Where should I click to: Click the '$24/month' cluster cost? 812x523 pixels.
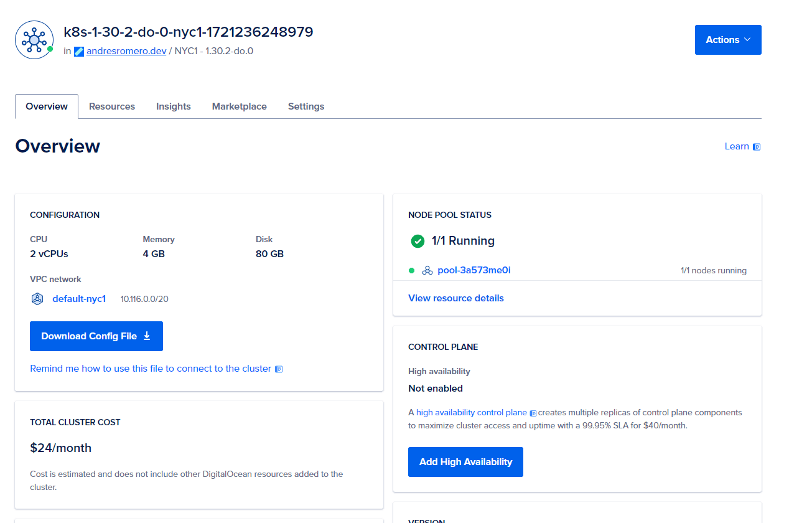click(x=60, y=448)
